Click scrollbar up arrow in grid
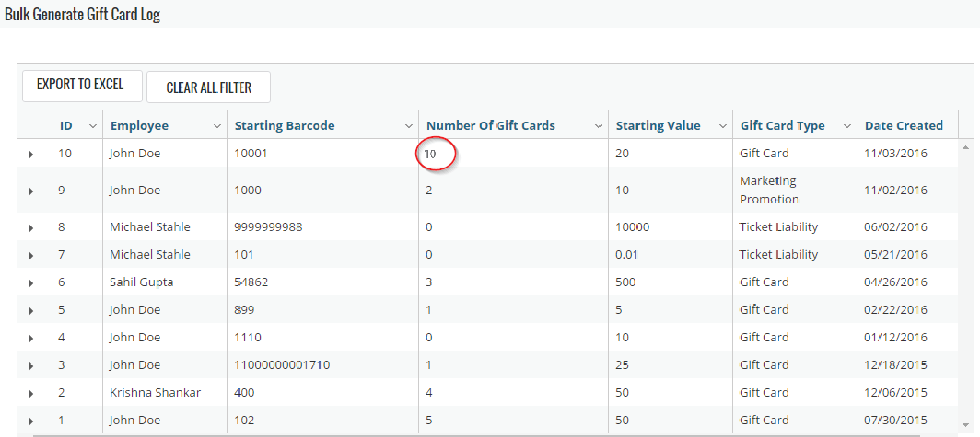The width and height of the screenshot is (980, 437). click(x=966, y=147)
